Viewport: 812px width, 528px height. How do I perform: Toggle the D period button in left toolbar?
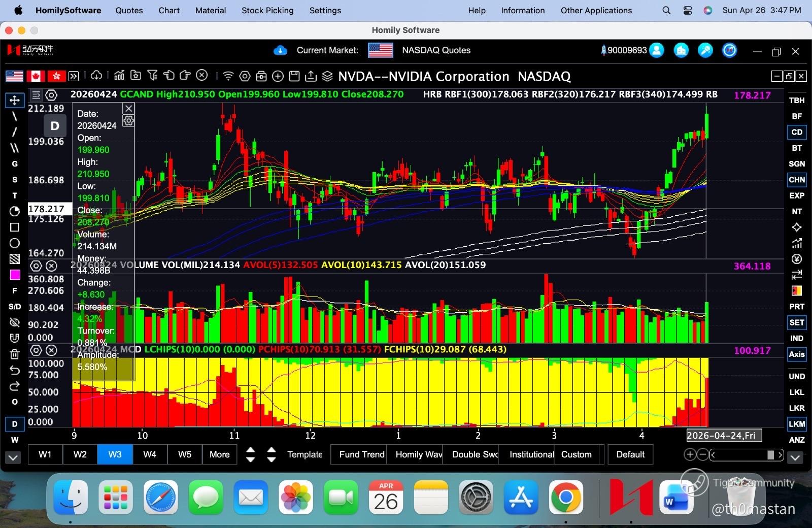pos(15,424)
